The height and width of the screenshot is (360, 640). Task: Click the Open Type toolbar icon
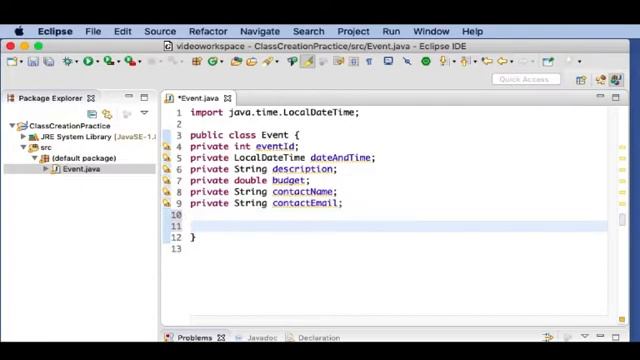[236, 62]
